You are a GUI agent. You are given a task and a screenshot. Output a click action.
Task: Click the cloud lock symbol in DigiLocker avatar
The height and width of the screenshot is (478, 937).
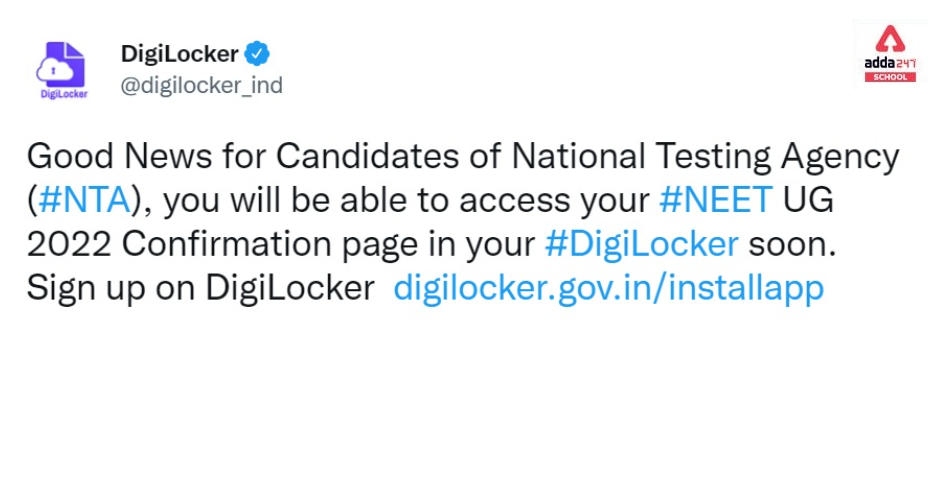coord(55,72)
